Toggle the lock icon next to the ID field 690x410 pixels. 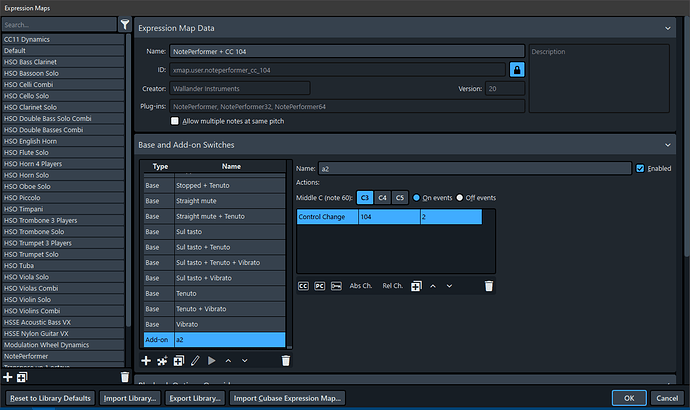tap(517, 70)
